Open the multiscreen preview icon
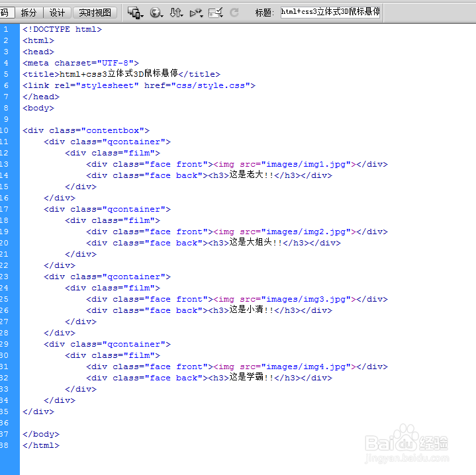Image resolution: width=476 pixels, height=475 pixels. point(135,13)
